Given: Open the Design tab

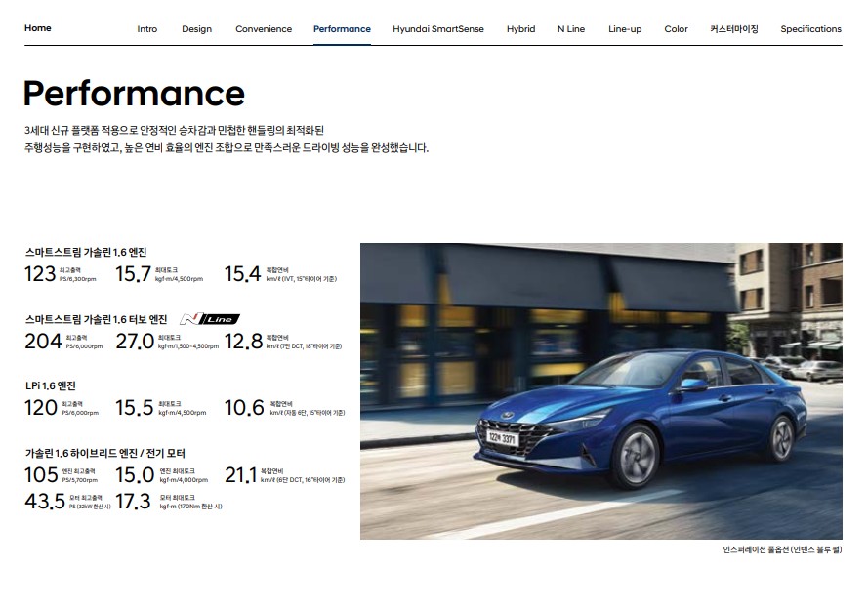Looking at the screenshot, I should coord(196,29).
